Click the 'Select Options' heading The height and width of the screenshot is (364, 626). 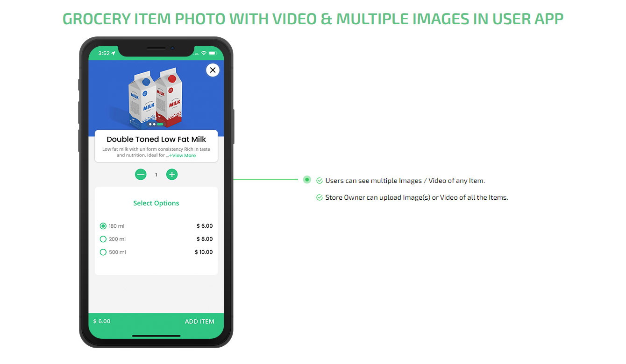coord(156,203)
